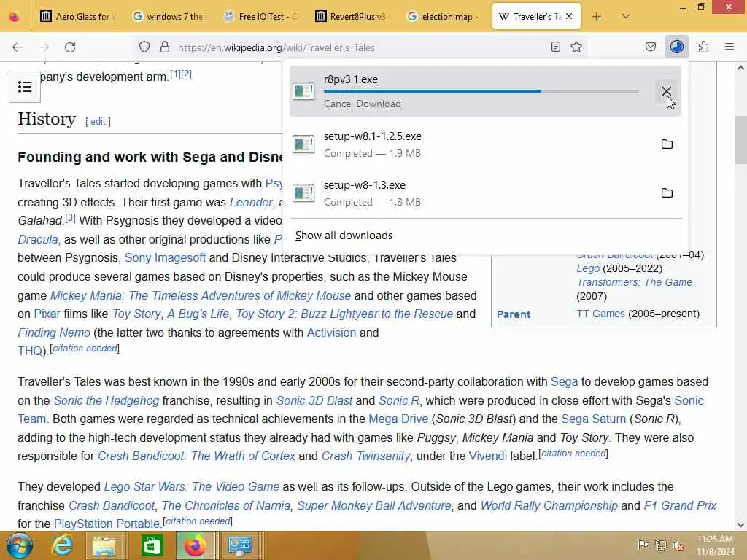747x560 pixels.
Task: Toggle reader view icon in address bar
Action: (555, 47)
